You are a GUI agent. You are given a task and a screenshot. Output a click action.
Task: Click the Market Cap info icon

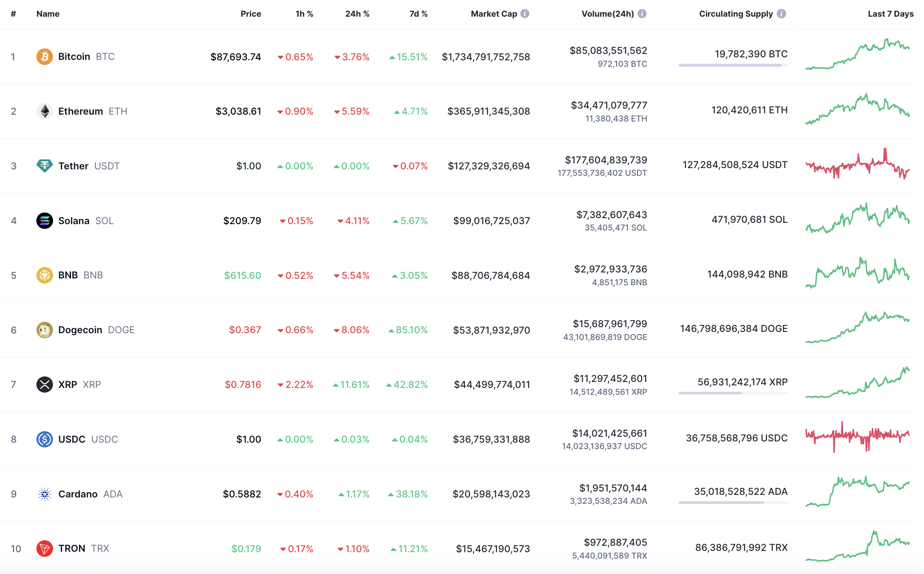[x=525, y=14]
